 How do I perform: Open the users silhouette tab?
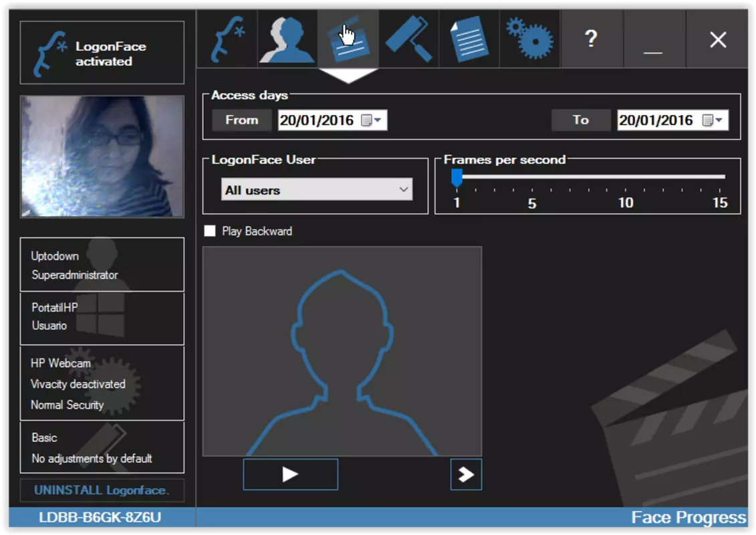point(287,39)
